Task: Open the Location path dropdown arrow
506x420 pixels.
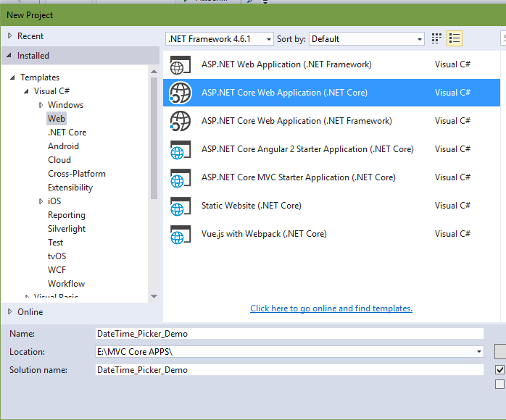Action: pyautogui.click(x=479, y=352)
